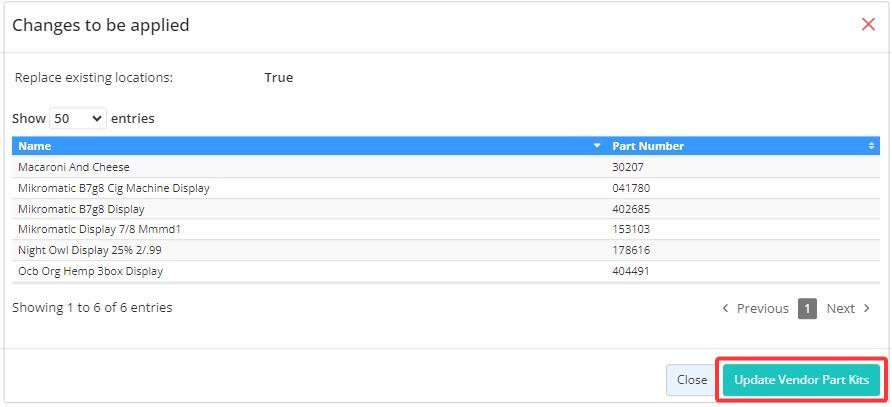Go to Next page
The height and width of the screenshot is (407, 892).
point(848,309)
